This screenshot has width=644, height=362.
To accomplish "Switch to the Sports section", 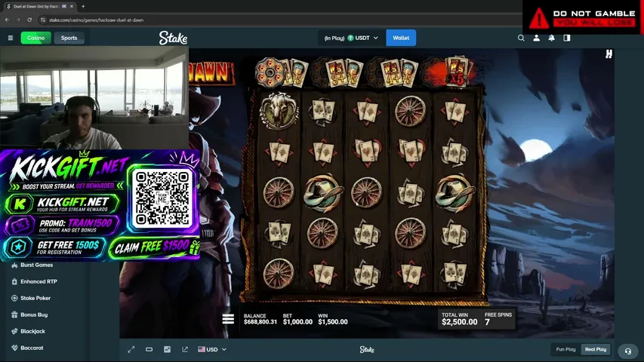I will click(69, 38).
